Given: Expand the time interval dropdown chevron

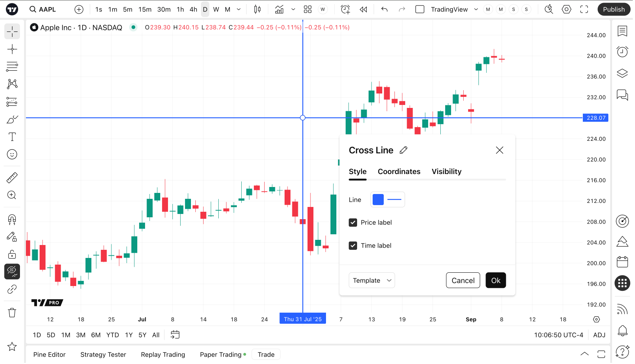Looking at the screenshot, I should (x=239, y=10).
